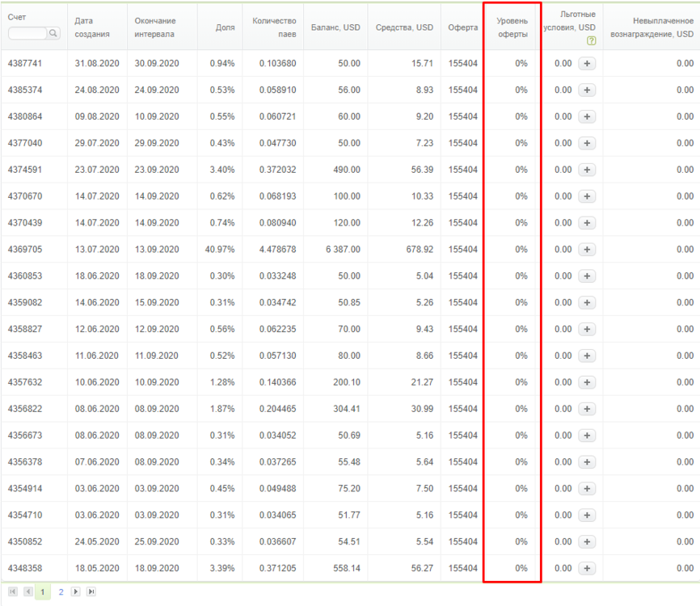Screen dimensions: 700x606
Task: Sort by Оферта column header
Action: (463, 27)
